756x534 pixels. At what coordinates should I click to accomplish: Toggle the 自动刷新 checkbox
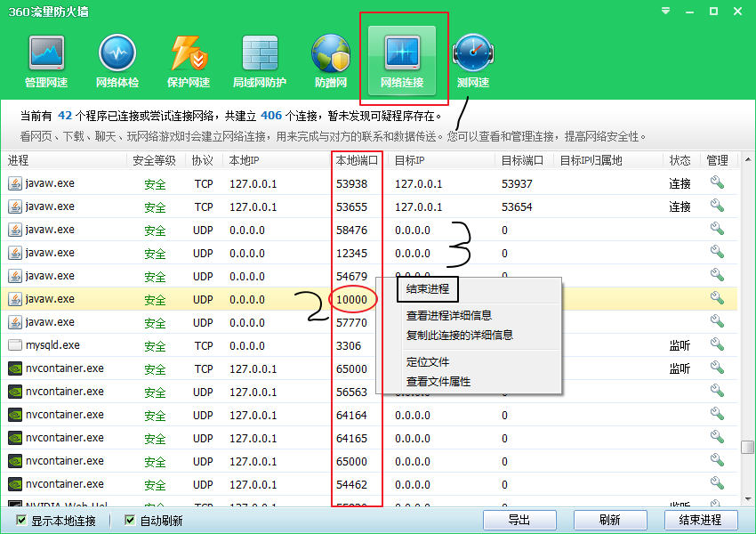[x=129, y=520]
